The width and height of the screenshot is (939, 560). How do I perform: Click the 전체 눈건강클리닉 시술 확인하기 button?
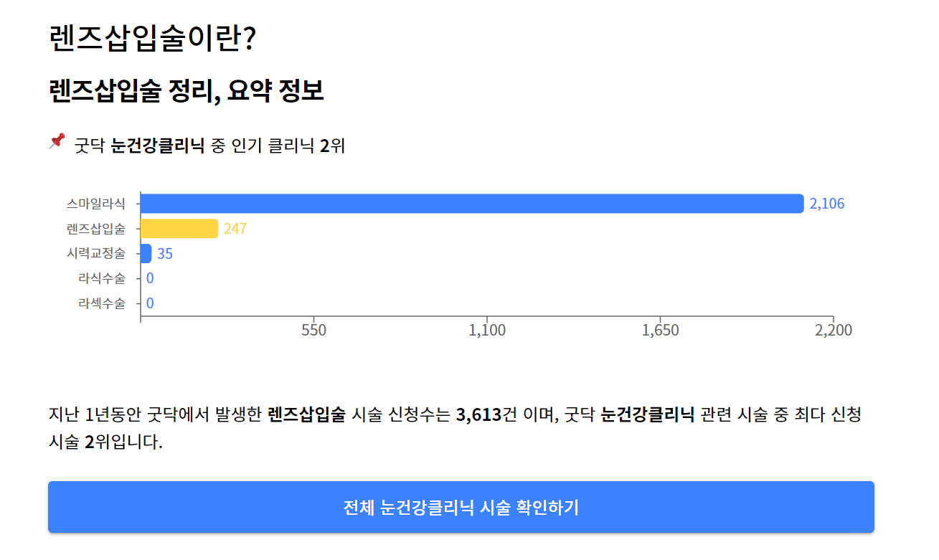coord(463,508)
